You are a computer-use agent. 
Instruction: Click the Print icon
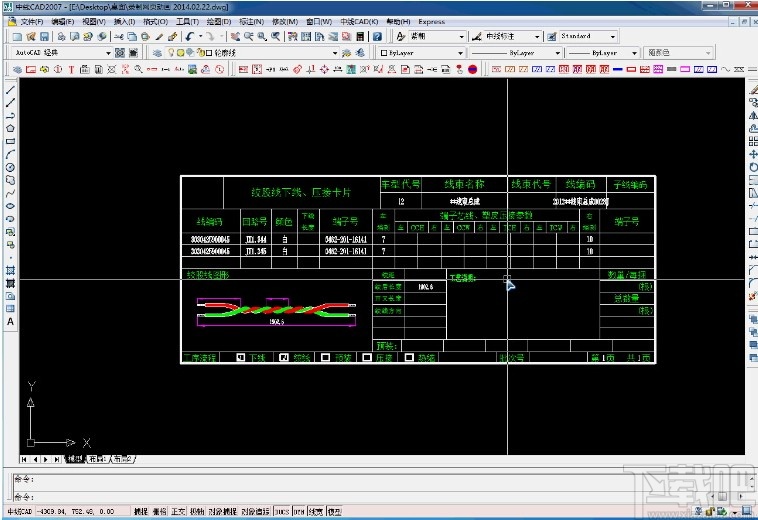click(x=61, y=37)
